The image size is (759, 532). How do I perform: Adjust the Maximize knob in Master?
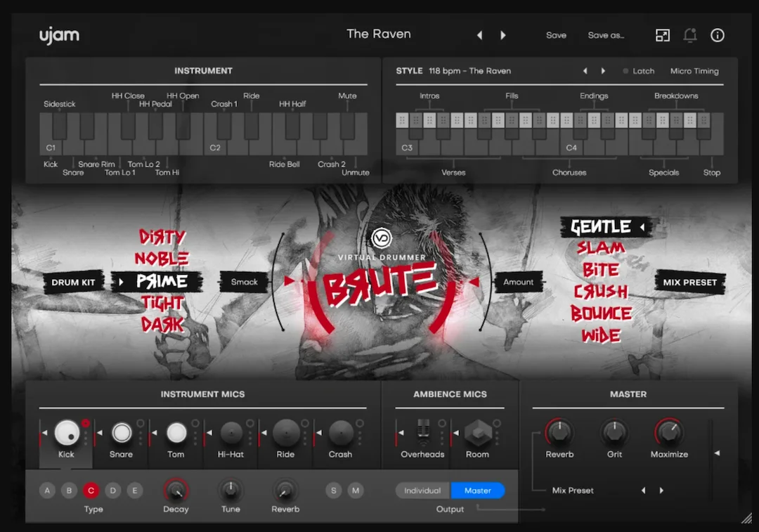pos(669,432)
